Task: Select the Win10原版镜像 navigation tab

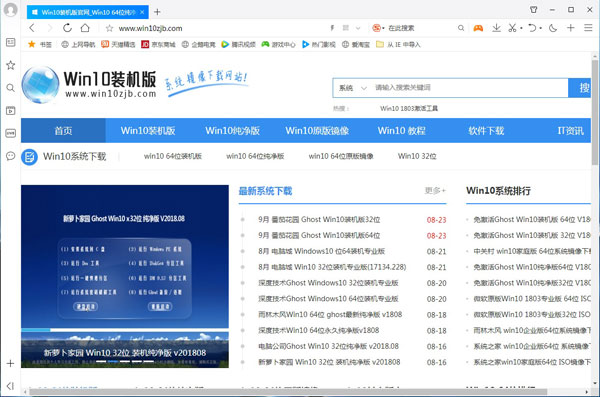Action: 317,131
